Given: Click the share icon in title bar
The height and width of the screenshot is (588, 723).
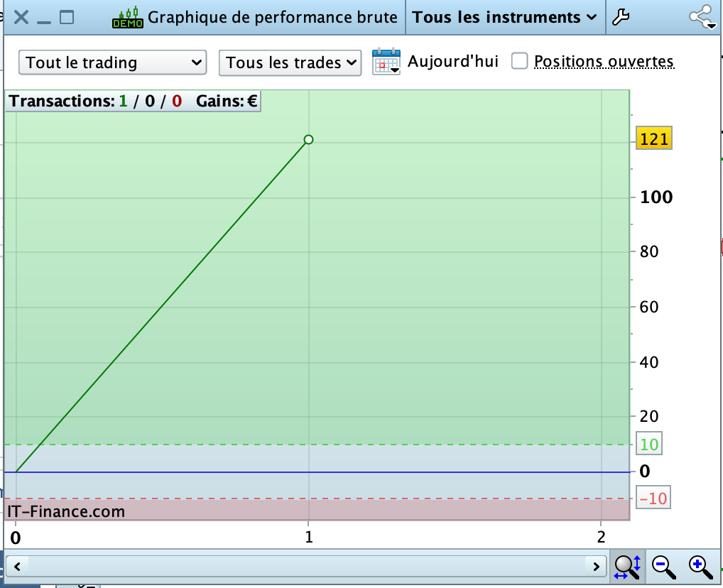Looking at the screenshot, I should tap(702, 18).
